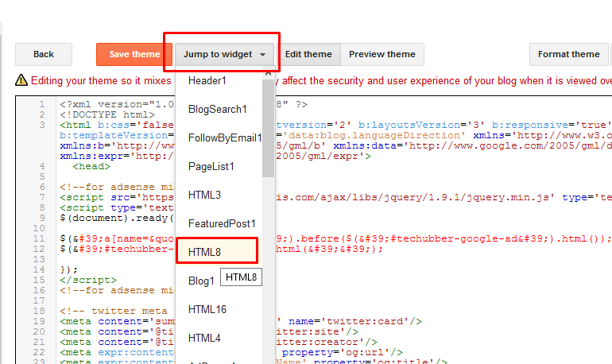Screen dimensions: 612x364
Task: Click the Edit theme button
Action: coord(308,54)
